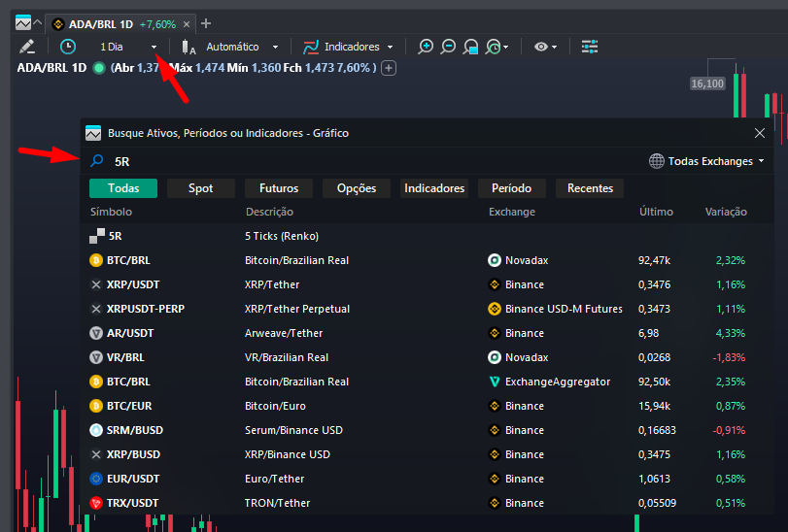Click the zoom area selection icon

470,47
